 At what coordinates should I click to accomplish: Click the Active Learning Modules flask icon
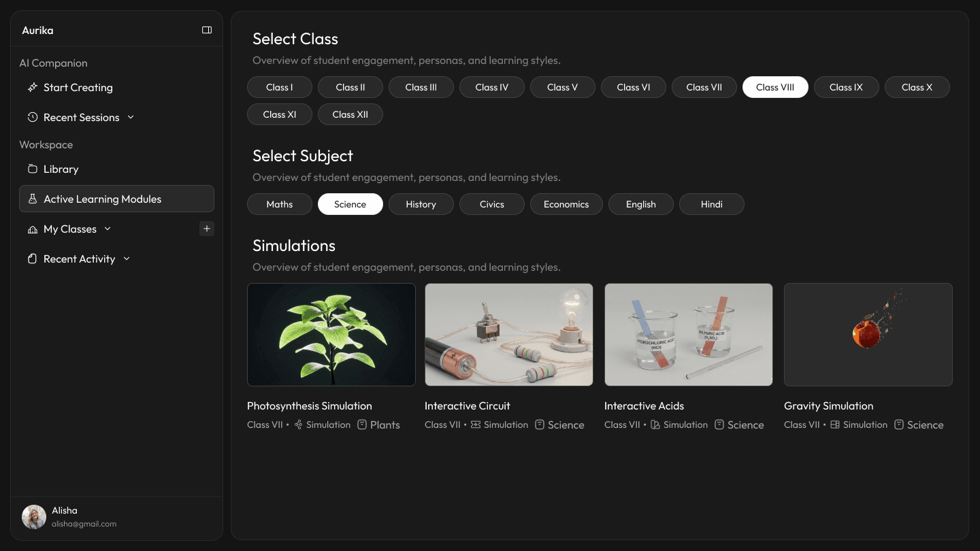[x=32, y=199]
